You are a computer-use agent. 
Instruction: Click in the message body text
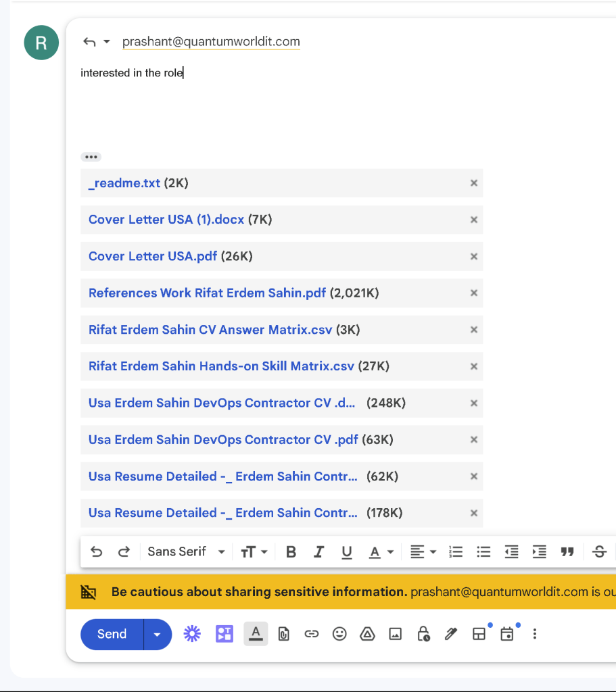click(x=132, y=73)
